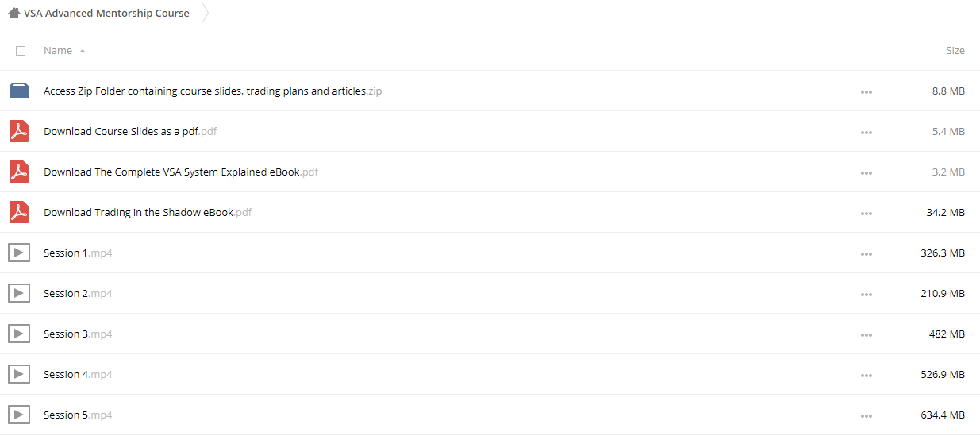Screen dimensions: 980x436
Task: Sort files by the Size column
Action: (x=955, y=50)
